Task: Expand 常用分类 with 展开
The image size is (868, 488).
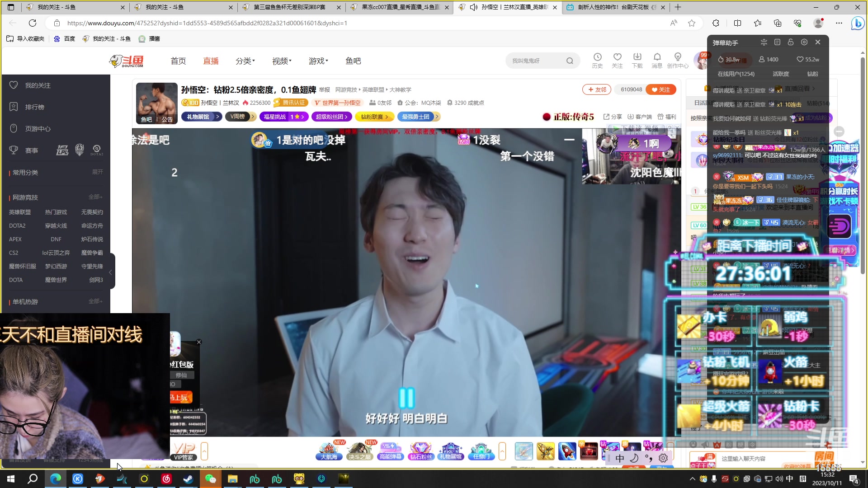Action: pyautogui.click(x=98, y=172)
